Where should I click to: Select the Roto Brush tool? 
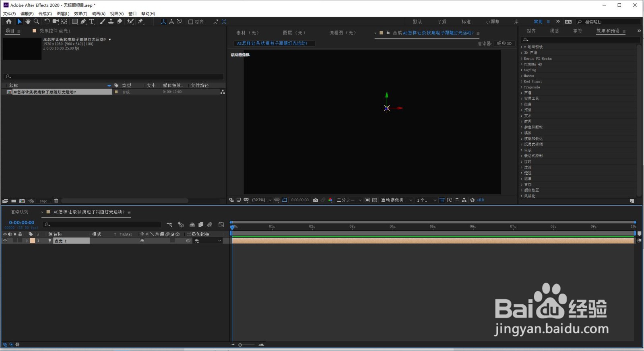pyautogui.click(x=130, y=21)
